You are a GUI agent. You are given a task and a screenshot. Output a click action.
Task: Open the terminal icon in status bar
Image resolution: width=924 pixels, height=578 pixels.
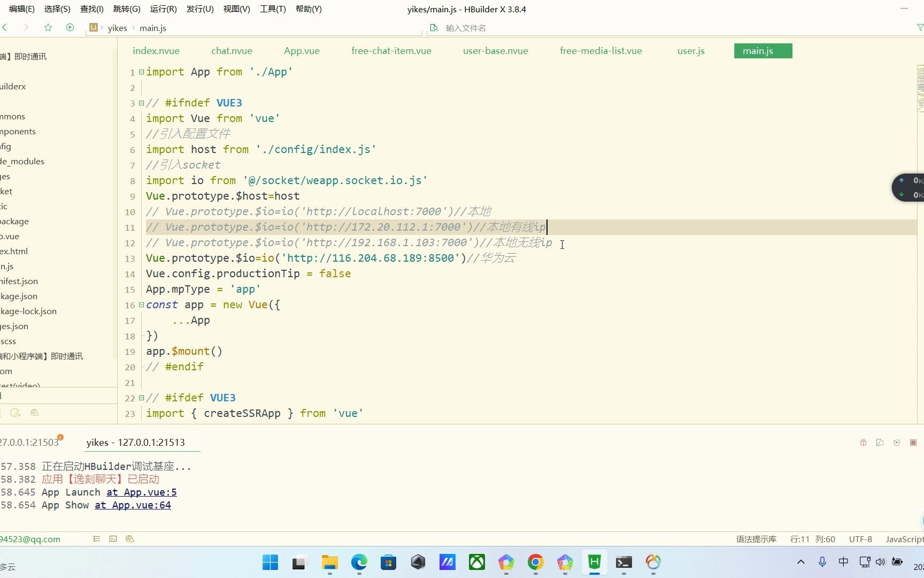coord(113,539)
